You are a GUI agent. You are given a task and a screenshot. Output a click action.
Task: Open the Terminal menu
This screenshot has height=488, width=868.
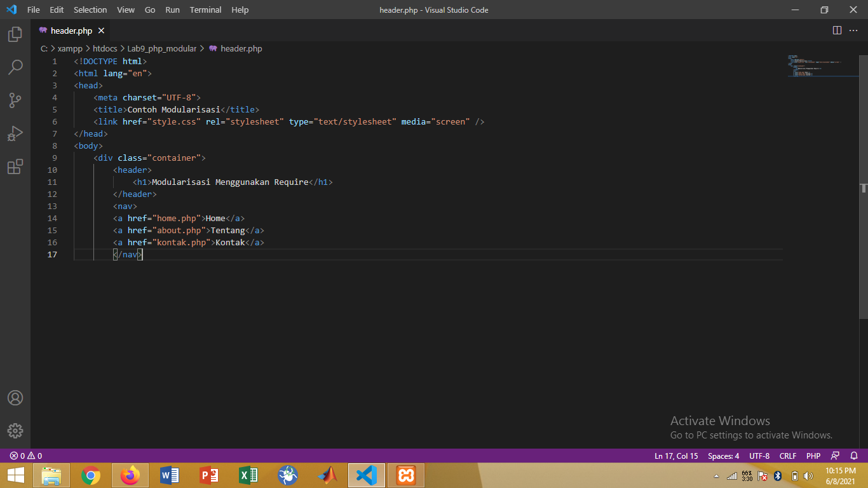click(x=206, y=10)
